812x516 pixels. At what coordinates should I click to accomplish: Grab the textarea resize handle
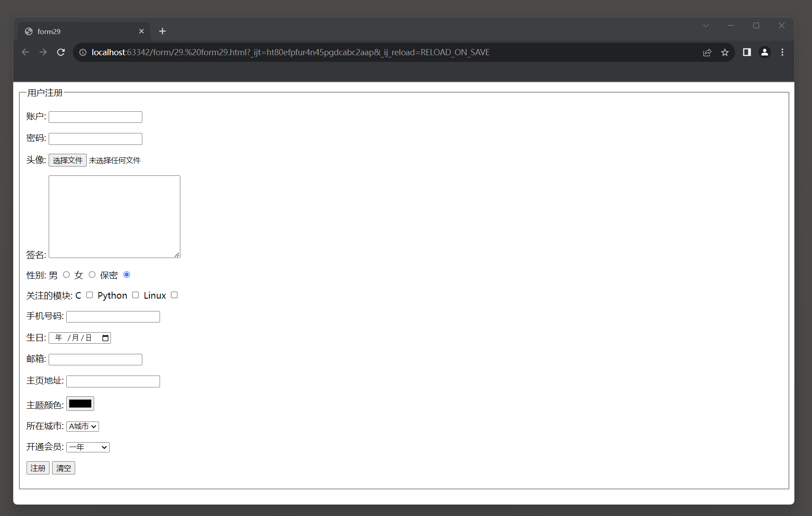[177, 254]
